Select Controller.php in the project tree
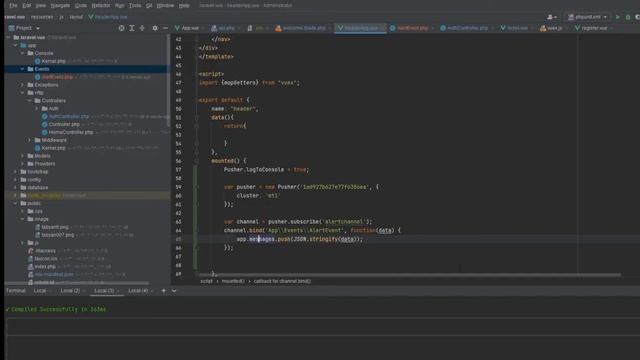 point(64,124)
